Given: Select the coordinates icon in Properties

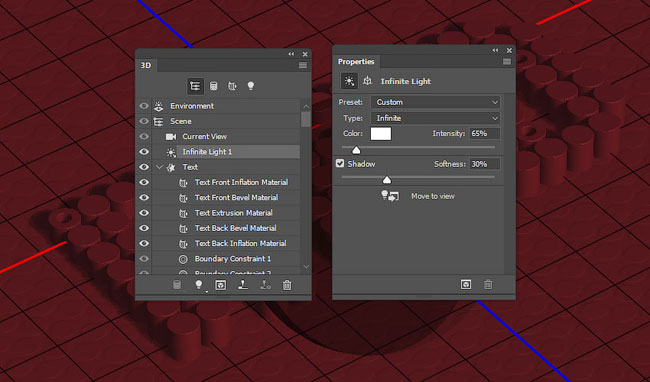Looking at the screenshot, I should coord(367,81).
